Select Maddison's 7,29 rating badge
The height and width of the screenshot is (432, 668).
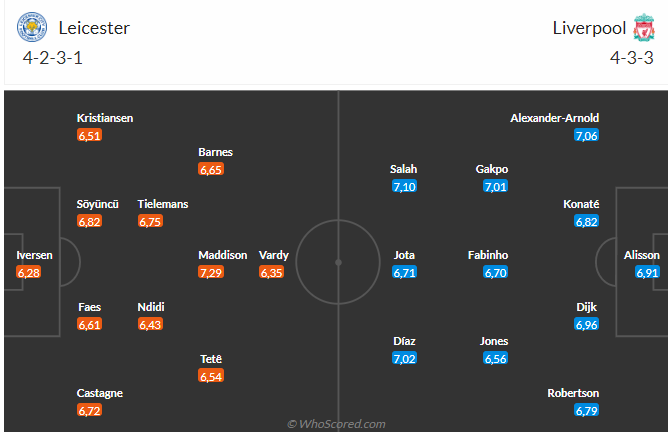211,272
